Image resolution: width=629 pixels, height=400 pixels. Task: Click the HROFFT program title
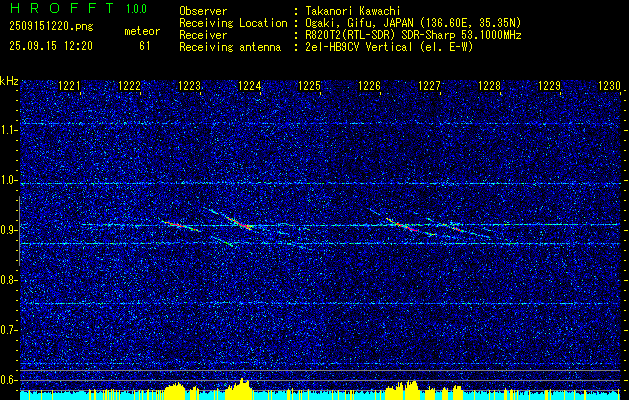coord(62,8)
